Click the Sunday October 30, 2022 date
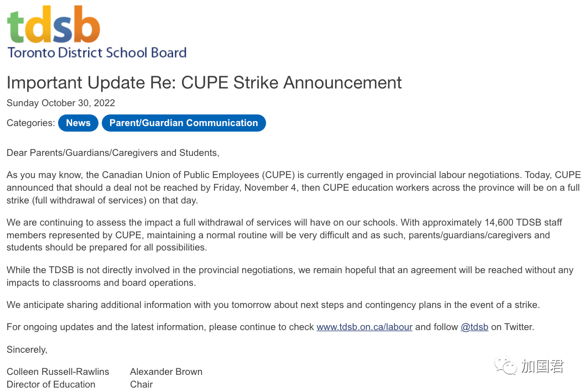The image size is (583, 392). (x=61, y=103)
